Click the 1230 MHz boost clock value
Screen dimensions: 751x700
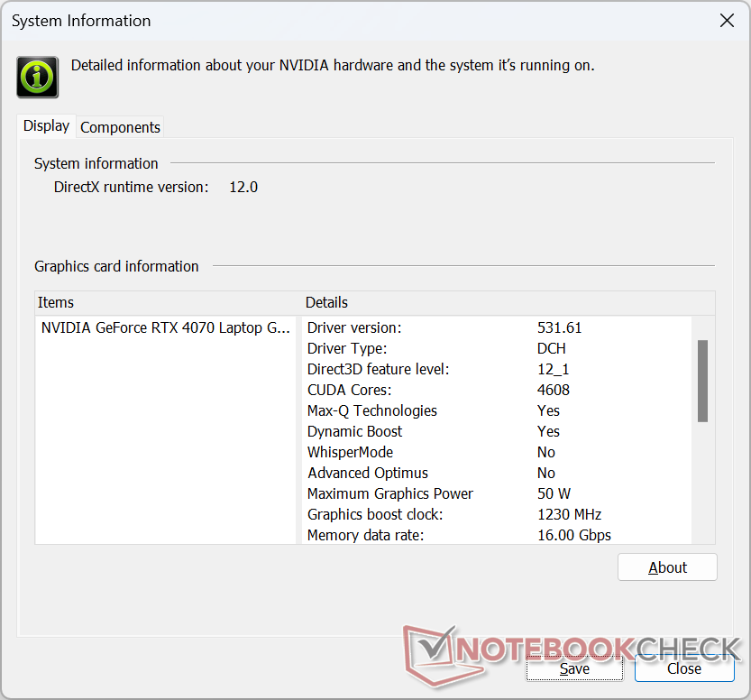[x=569, y=514]
